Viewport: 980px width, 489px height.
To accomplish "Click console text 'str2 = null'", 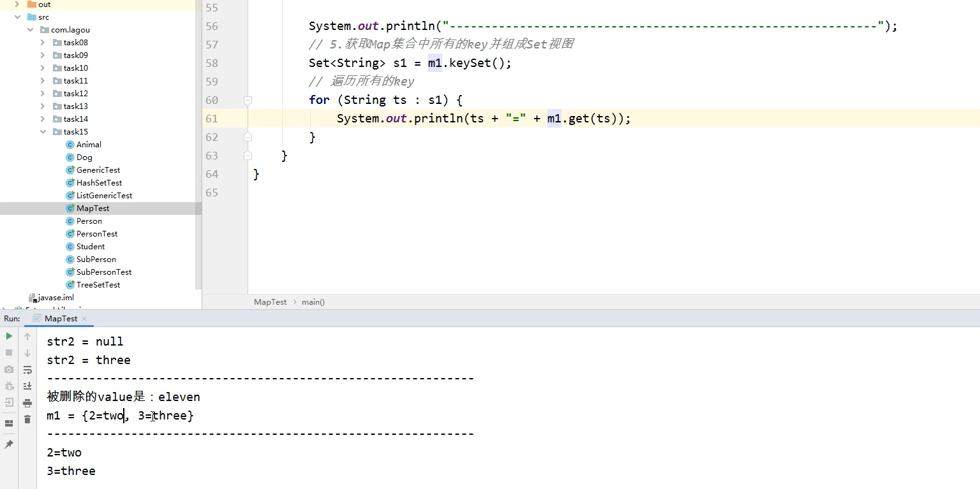I will point(85,342).
